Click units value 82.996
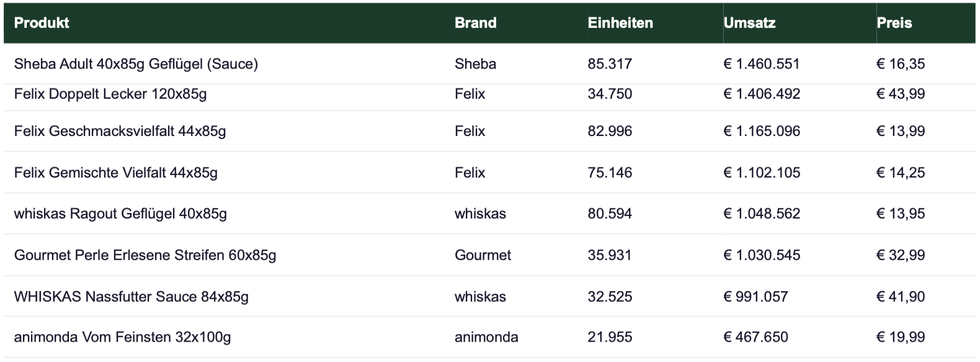Image resolution: width=980 pixels, height=362 pixels. point(610,132)
